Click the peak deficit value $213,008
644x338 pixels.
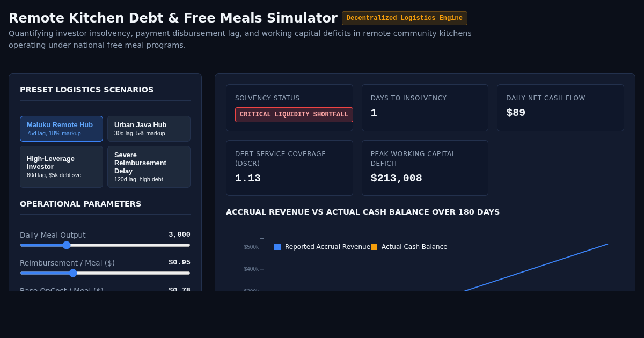pyautogui.click(x=397, y=178)
